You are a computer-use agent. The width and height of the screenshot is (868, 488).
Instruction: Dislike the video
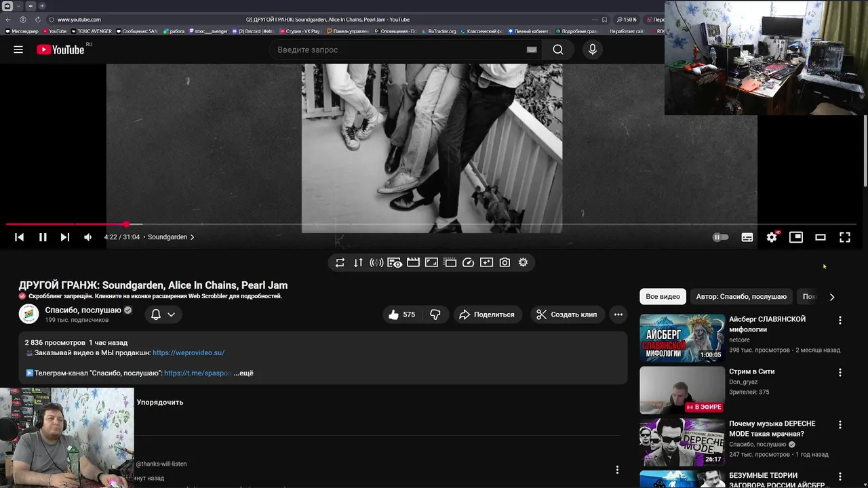point(435,314)
